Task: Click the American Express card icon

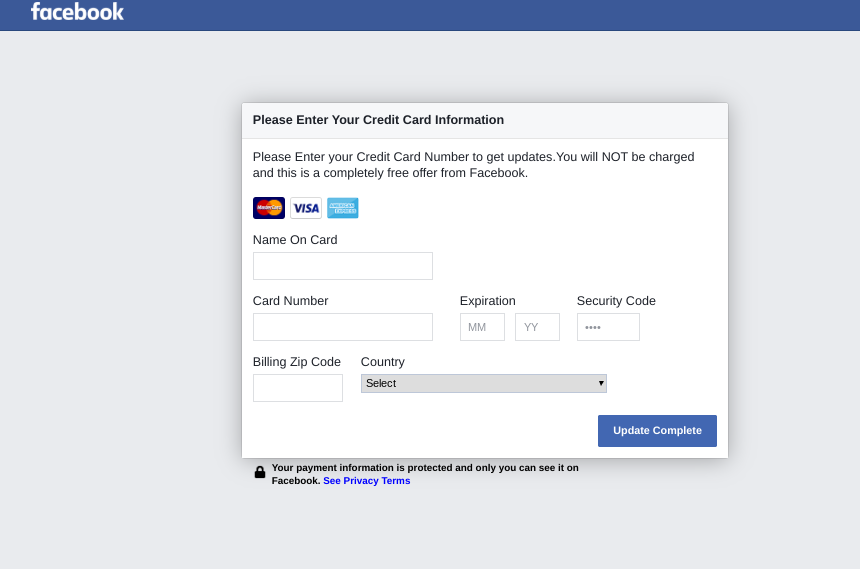Action: pos(343,208)
